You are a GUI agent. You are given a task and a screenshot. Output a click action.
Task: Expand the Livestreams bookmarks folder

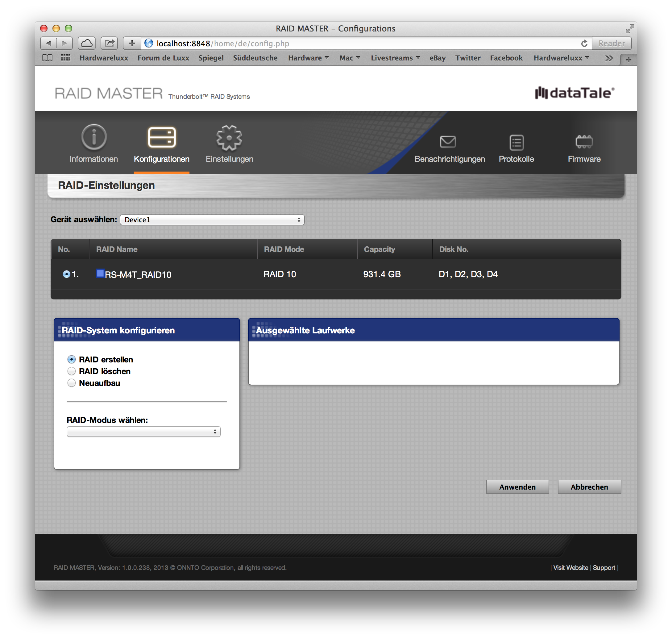(395, 58)
